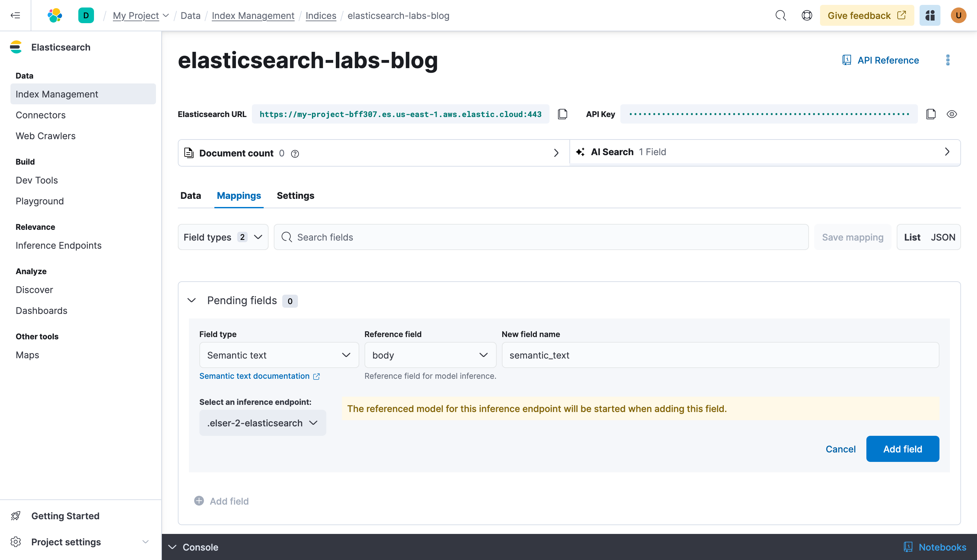The width and height of the screenshot is (977, 560).
Task: Click the Semantic text documentation link
Action: coord(259,376)
